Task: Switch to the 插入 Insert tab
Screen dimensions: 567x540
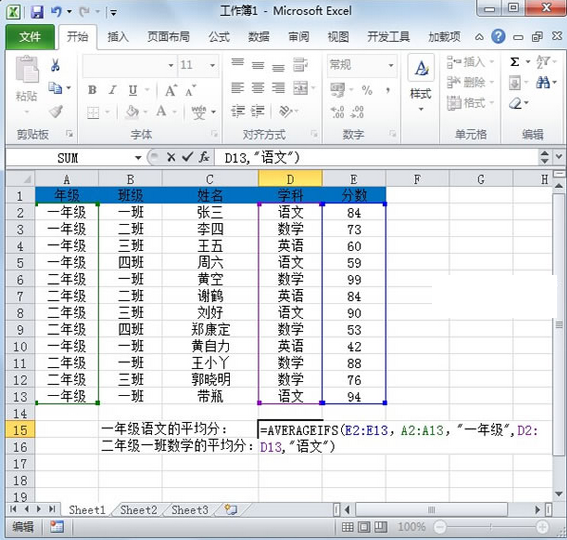Action: point(118,37)
